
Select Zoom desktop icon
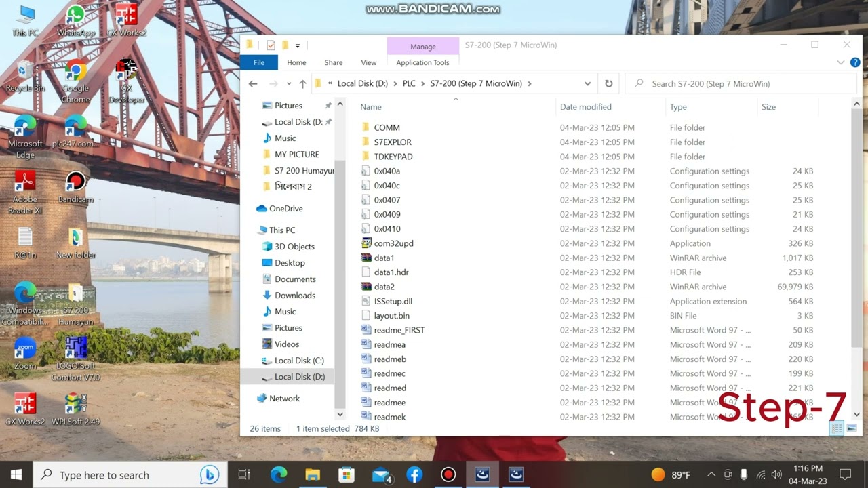(x=25, y=354)
